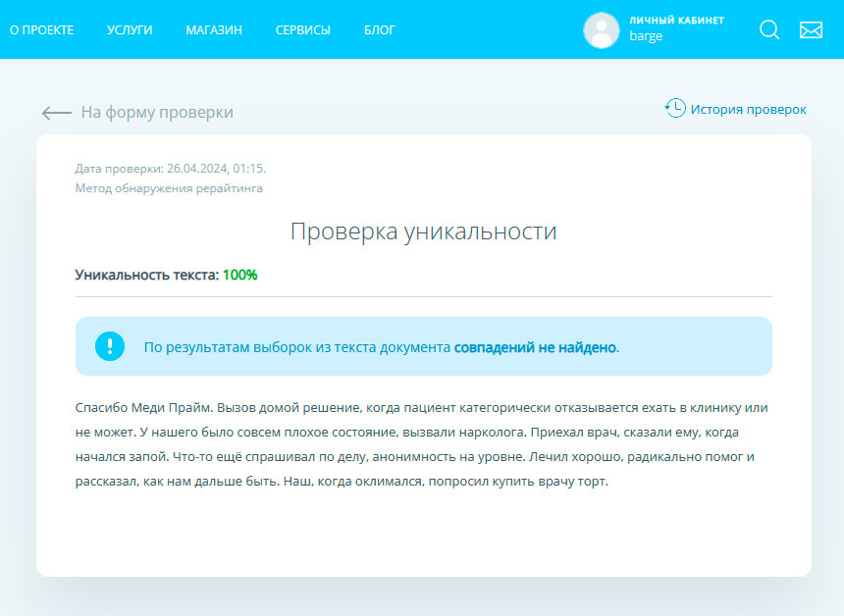Click the envelope messages icon
Image resolution: width=844 pixels, height=616 pixels.
(x=811, y=30)
